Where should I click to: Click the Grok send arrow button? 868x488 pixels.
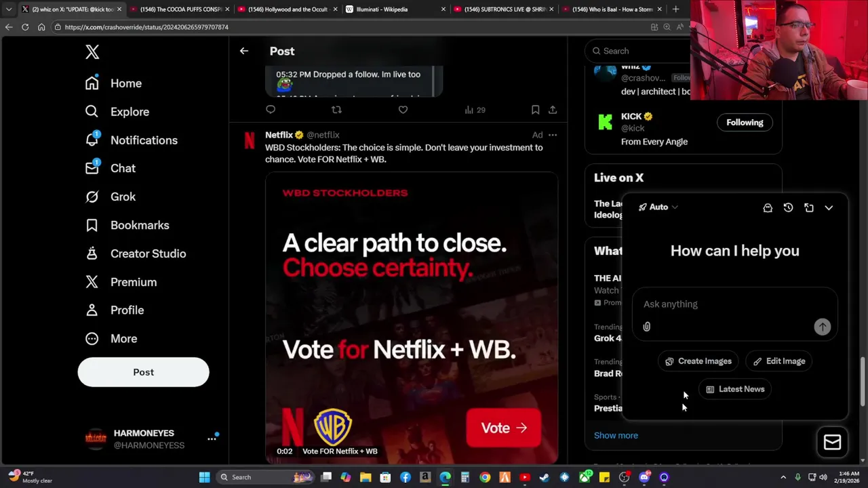tap(822, 327)
